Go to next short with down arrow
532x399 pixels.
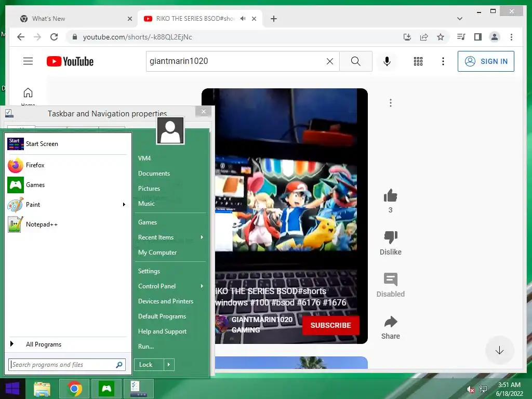(x=499, y=351)
